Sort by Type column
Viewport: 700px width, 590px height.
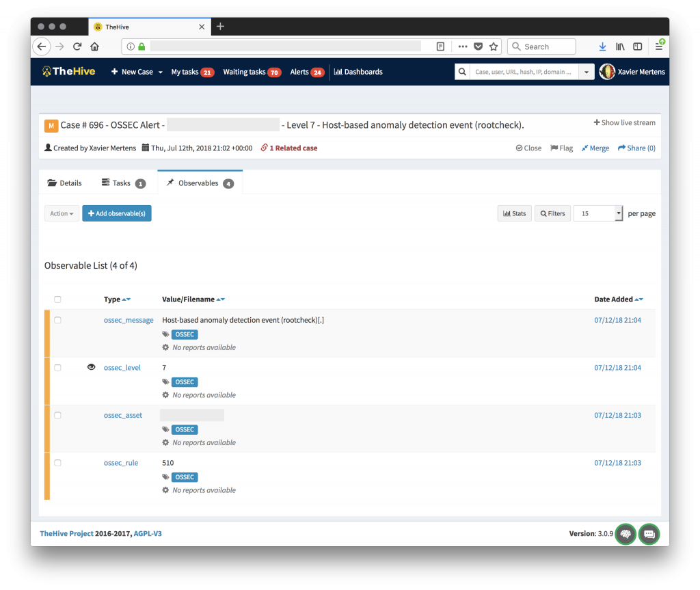(x=117, y=299)
